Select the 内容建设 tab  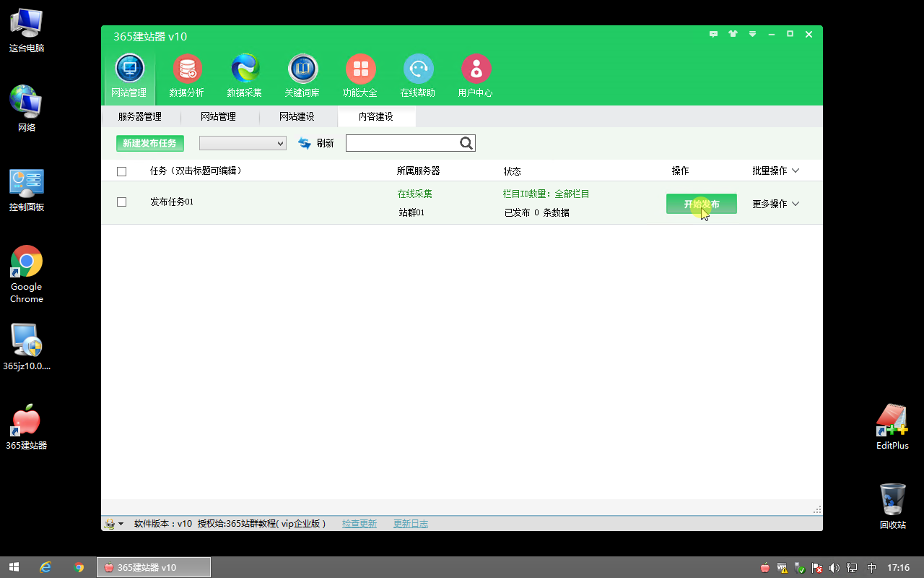pos(376,116)
